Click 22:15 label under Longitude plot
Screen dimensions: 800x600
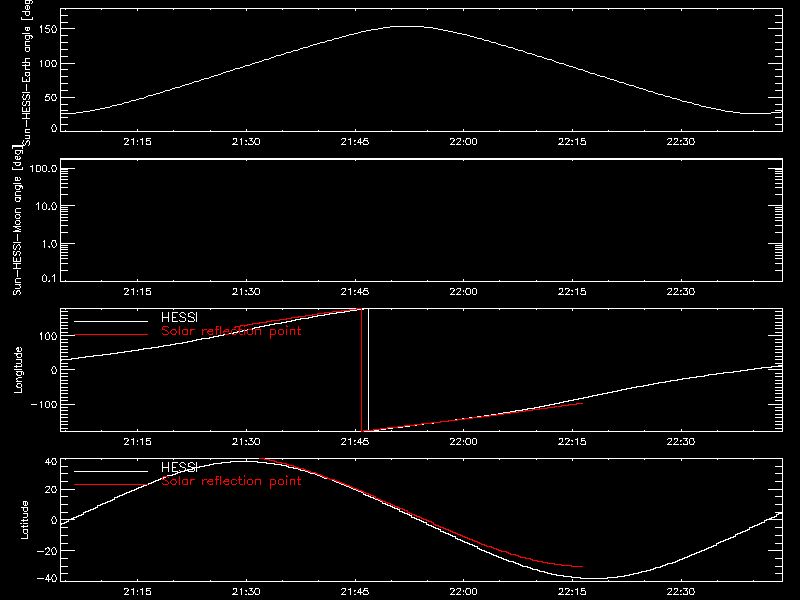(572, 442)
